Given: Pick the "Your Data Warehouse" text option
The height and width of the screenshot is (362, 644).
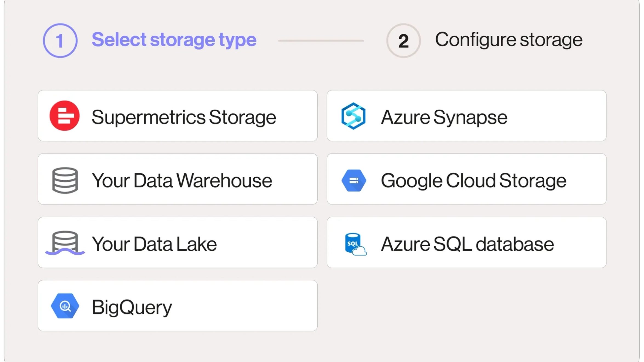Looking at the screenshot, I should (182, 181).
